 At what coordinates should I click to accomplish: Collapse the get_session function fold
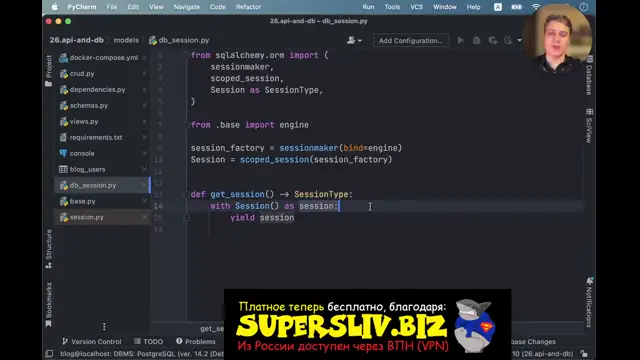[187, 195]
